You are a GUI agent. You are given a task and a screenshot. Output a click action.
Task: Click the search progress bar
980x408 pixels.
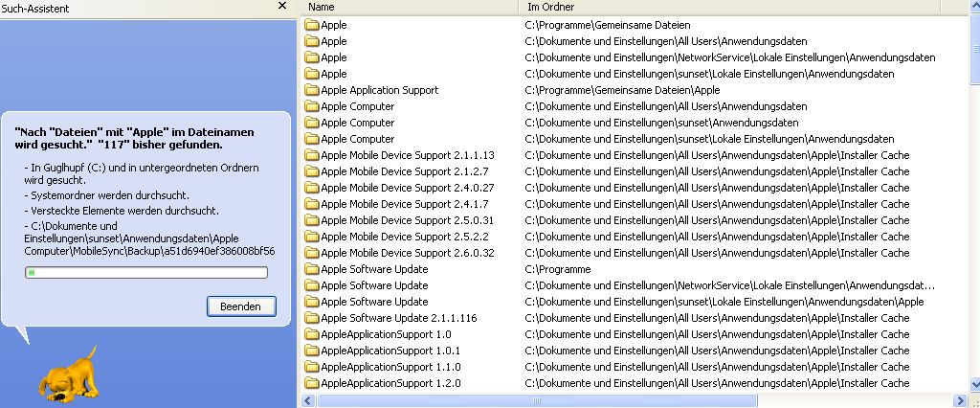coord(146,272)
